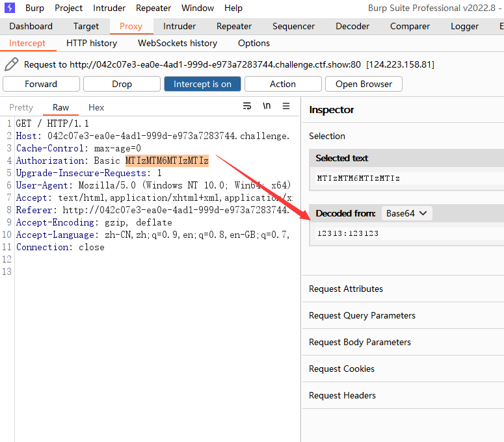The image size is (504, 442).
Task: Open the Project menu
Action: 68,8
